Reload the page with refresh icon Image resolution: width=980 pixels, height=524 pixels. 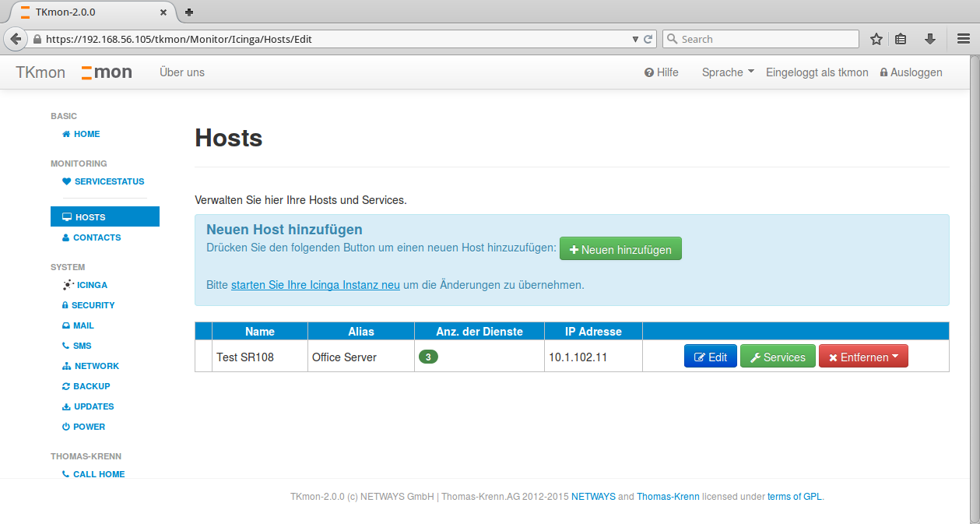coord(648,39)
